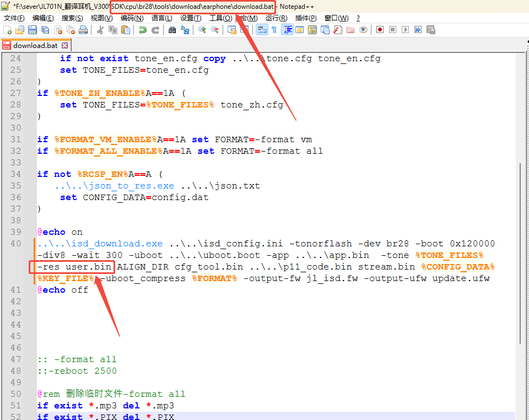Start recording a macro

coord(380,30)
